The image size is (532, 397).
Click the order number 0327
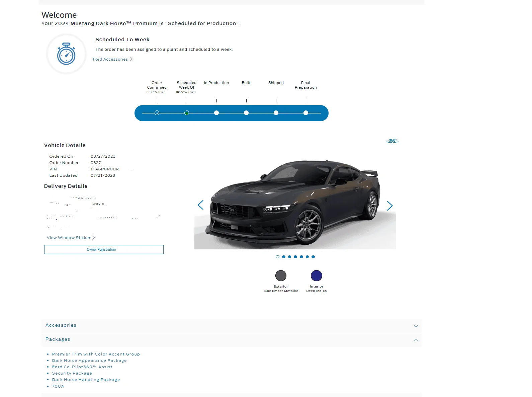96,163
